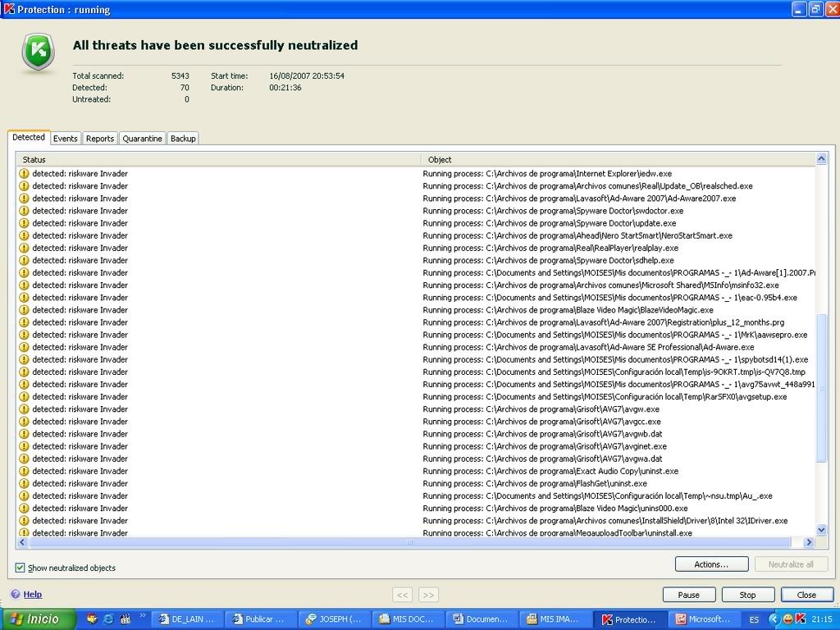Select the aawsepro.exe process row

(416, 335)
